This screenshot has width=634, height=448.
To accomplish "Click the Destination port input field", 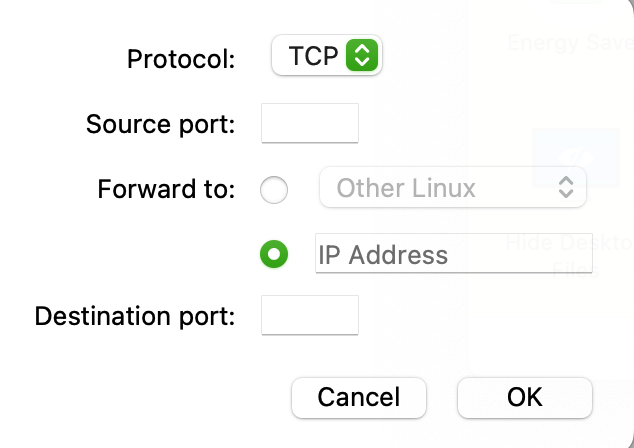I will [309, 316].
